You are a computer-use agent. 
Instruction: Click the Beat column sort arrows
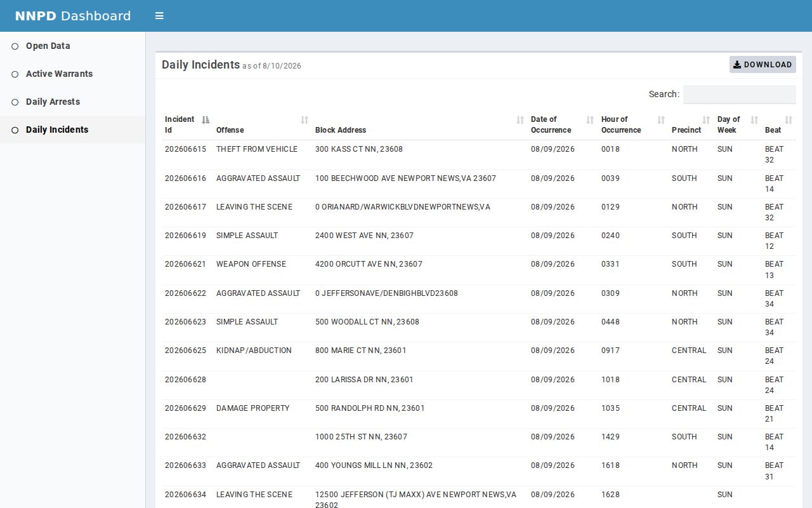789,119
